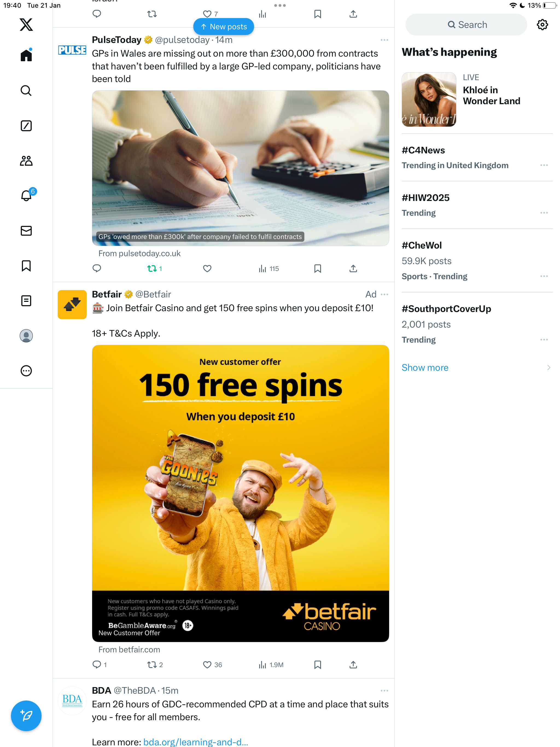Screen dimensions: 560x747
Task: Open more options for #CheWol trend
Action: pos(544,276)
